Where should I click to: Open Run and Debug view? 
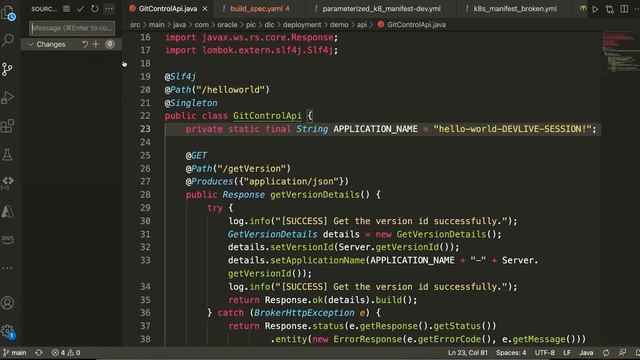point(7,98)
